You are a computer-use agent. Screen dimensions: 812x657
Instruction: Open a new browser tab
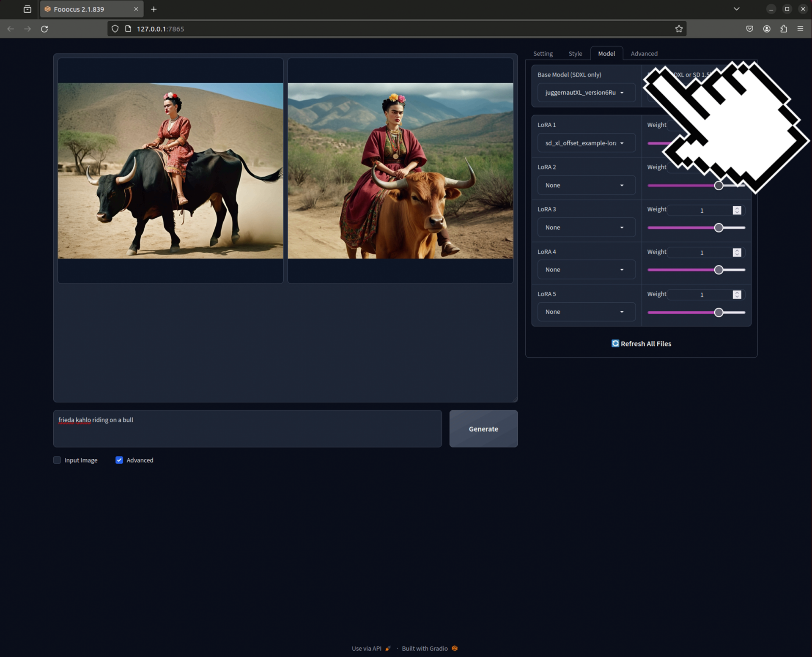click(x=154, y=9)
